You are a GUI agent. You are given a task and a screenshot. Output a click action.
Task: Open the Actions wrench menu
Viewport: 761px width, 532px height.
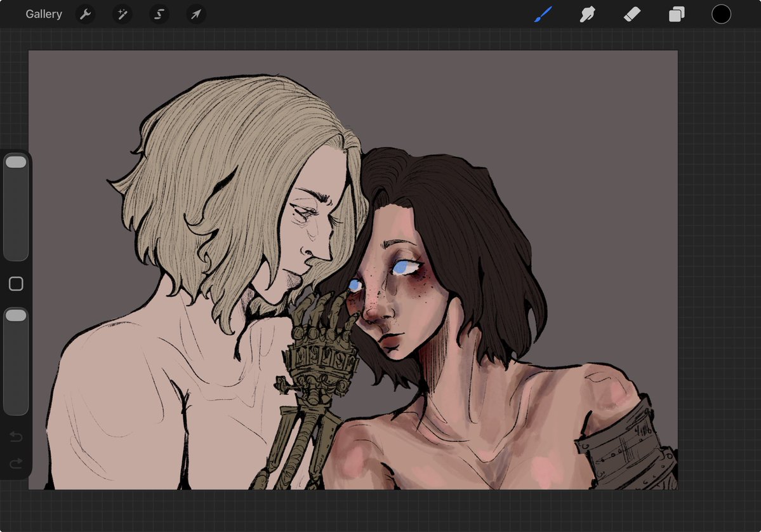coord(86,14)
